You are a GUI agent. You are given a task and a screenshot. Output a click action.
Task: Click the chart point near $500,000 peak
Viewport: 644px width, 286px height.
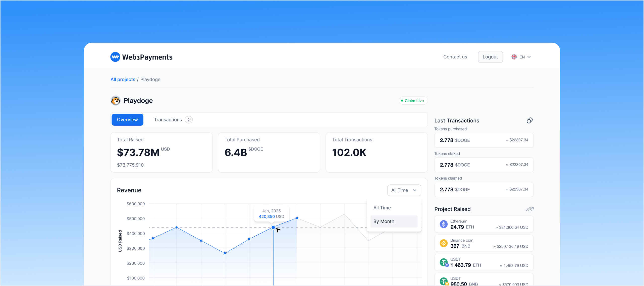[x=297, y=218]
